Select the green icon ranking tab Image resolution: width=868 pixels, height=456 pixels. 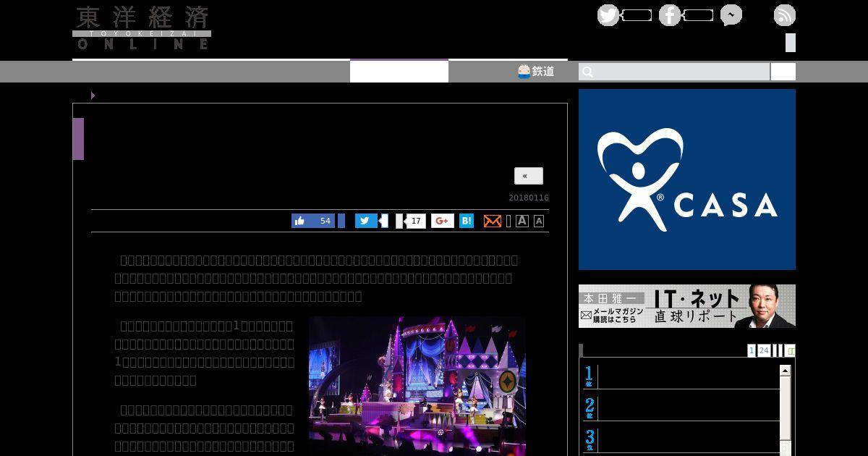coord(791,350)
